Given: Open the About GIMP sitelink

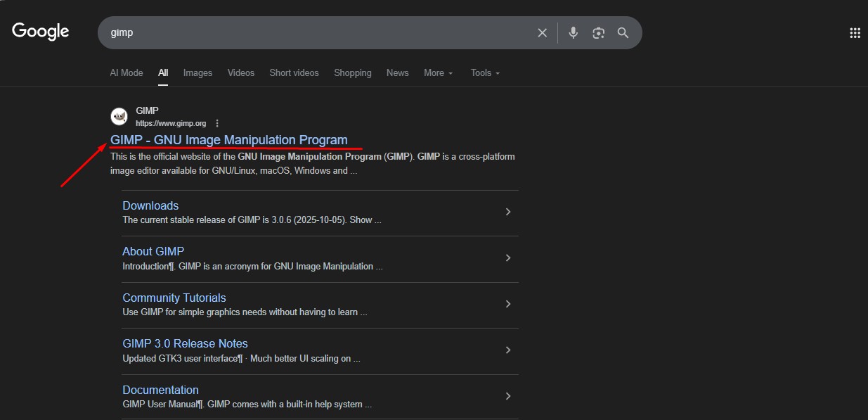Looking at the screenshot, I should point(153,251).
